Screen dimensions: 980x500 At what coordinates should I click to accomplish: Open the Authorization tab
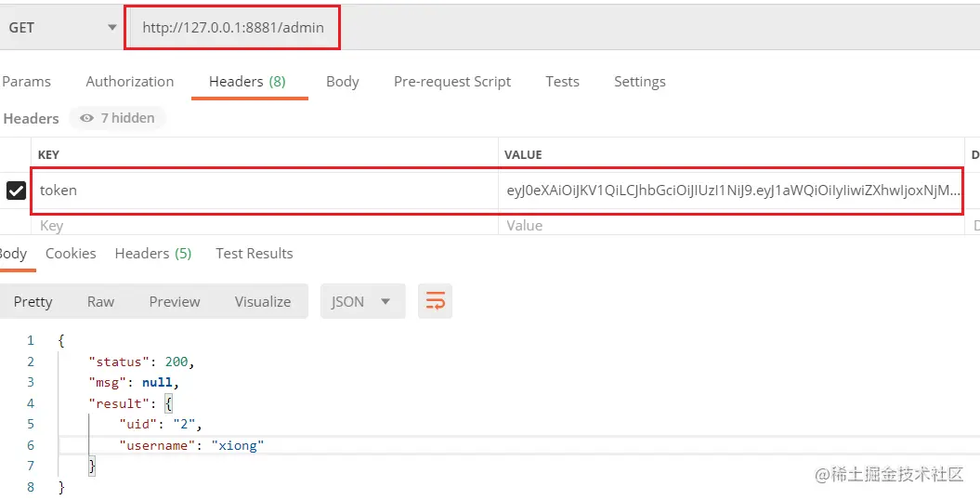129,82
